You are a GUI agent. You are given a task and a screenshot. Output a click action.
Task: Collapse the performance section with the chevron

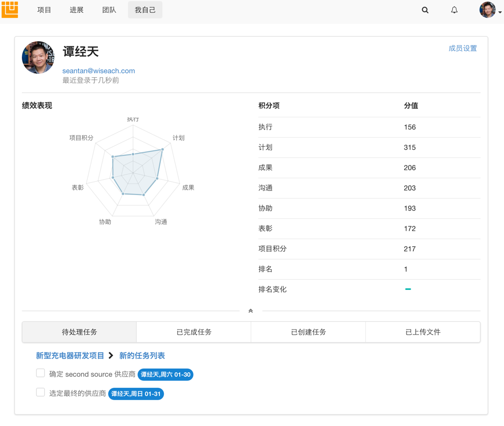(x=250, y=310)
